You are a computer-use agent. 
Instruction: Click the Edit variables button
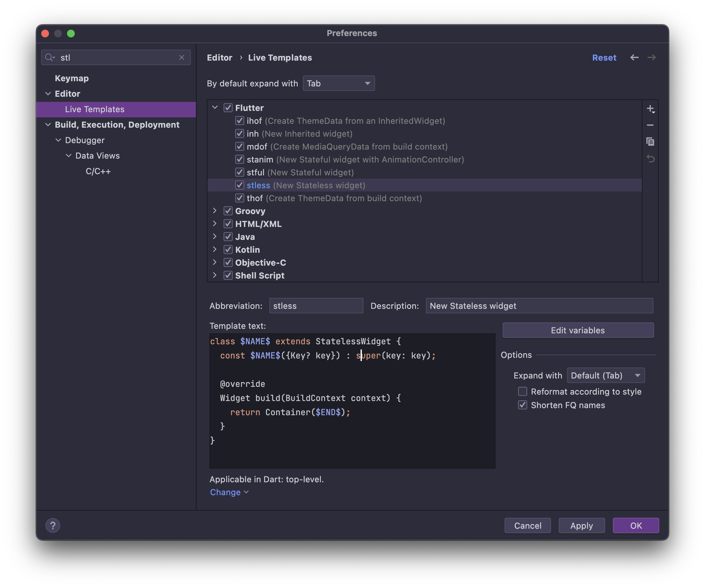click(x=578, y=330)
